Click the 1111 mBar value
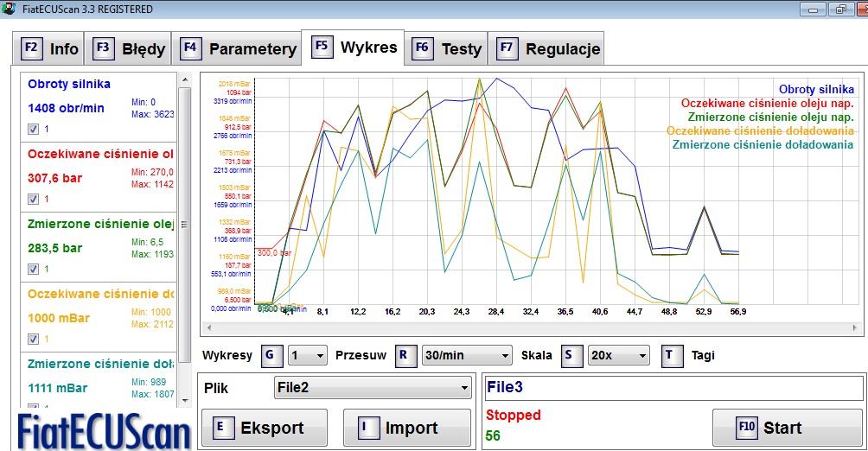868x451 pixels. click(x=58, y=388)
